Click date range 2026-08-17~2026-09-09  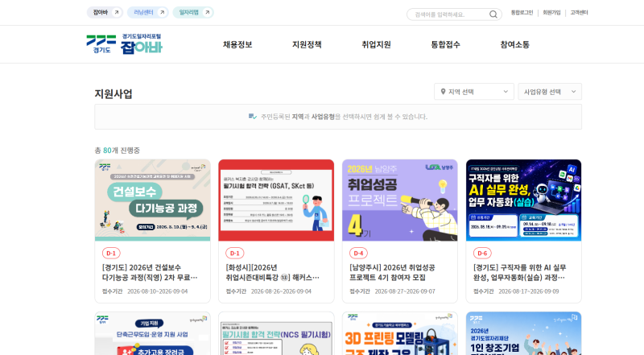point(529,291)
